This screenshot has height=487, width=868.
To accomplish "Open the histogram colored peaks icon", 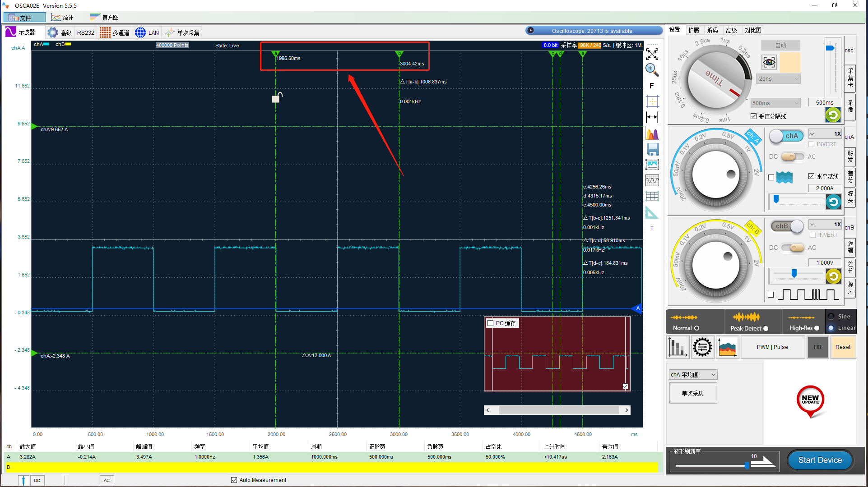I will click(x=652, y=134).
